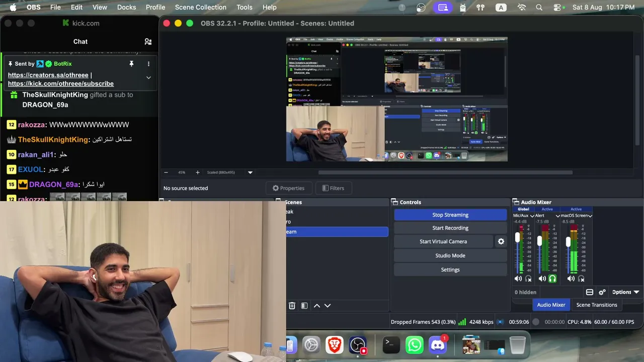Viewport: 644px width, 362px height.
Task: Open Audio Mixer Options dropdown
Action: point(625,292)
